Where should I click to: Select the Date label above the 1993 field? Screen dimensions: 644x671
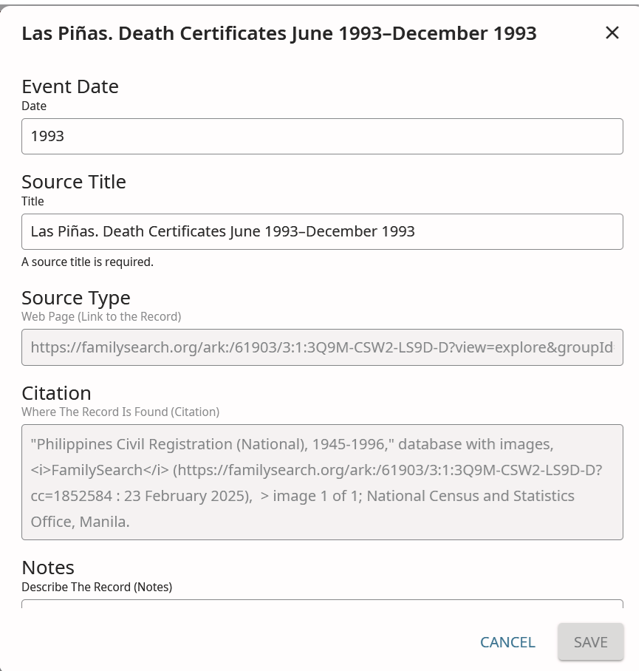click(34, 106)
